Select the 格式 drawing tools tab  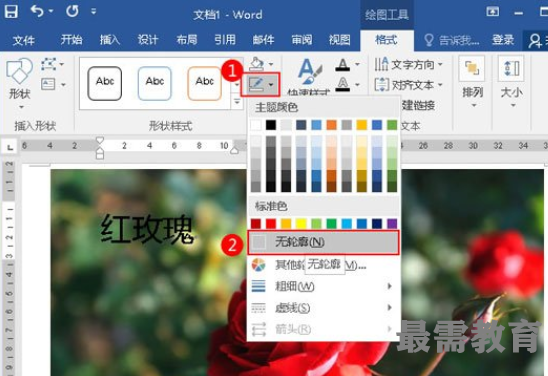click(x=386, y=40)
